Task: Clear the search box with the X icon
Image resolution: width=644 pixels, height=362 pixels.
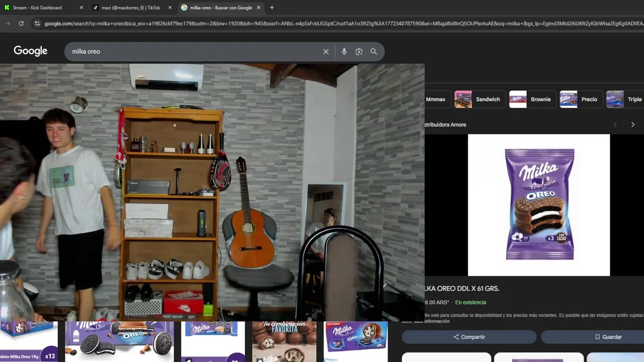Action: [x=326, y=52]
